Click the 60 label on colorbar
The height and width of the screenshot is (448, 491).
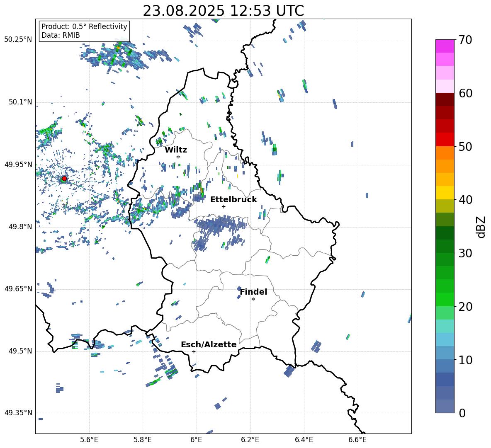tap(465, 93)
